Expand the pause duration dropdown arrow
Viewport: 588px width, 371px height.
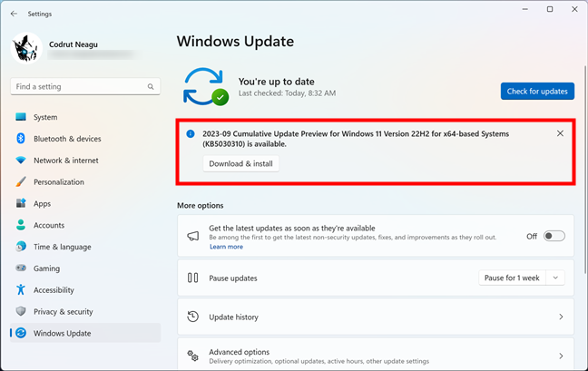pos(555,278)
